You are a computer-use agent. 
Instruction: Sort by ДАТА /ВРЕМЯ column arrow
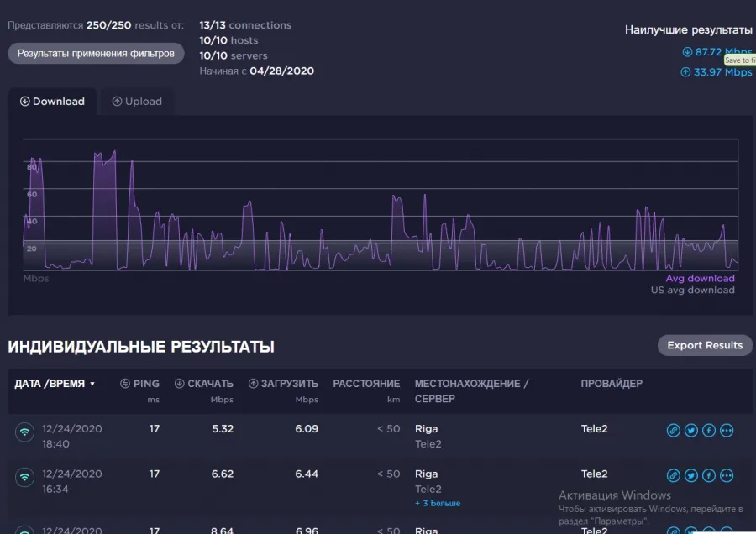(92, 384)
